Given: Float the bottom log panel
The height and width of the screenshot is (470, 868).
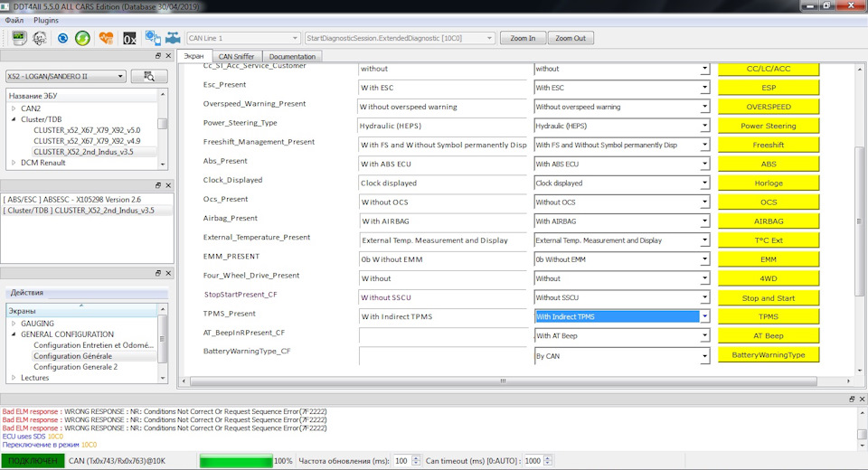Looking at the screenshot, I should (x=852, y=399).
